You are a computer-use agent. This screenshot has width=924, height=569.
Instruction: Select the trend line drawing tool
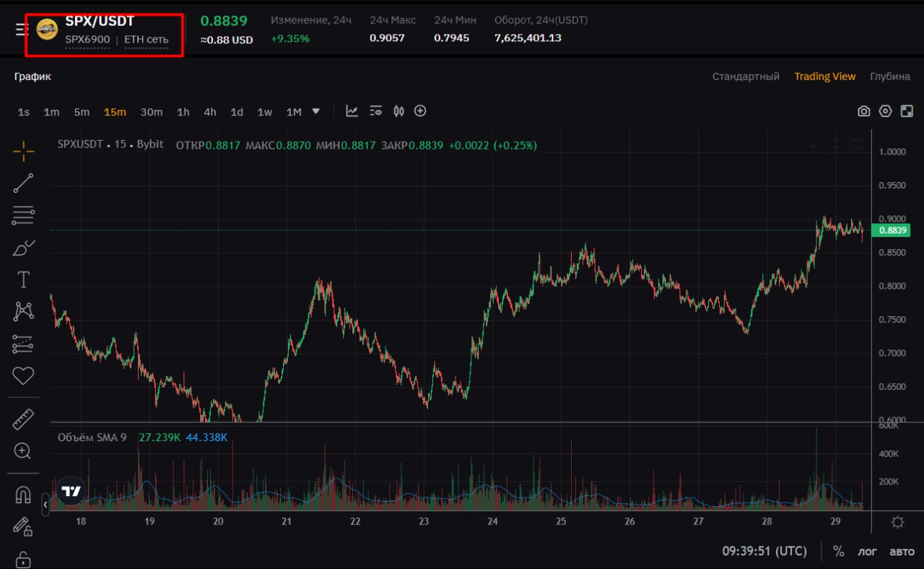23,183
